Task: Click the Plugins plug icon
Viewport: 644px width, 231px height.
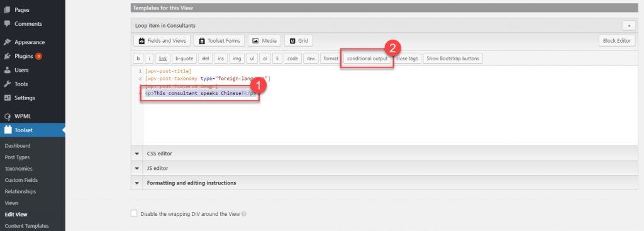Action: point(8,56)
